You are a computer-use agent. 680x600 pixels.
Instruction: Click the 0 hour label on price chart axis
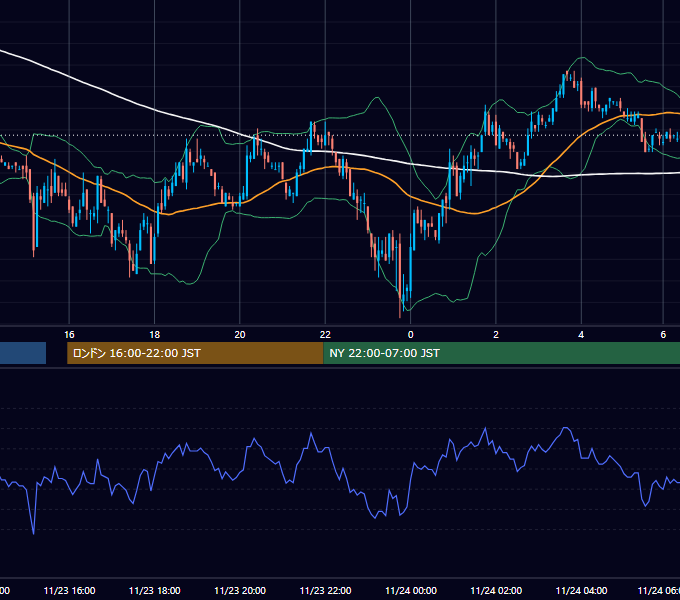(x=411, y=335)
